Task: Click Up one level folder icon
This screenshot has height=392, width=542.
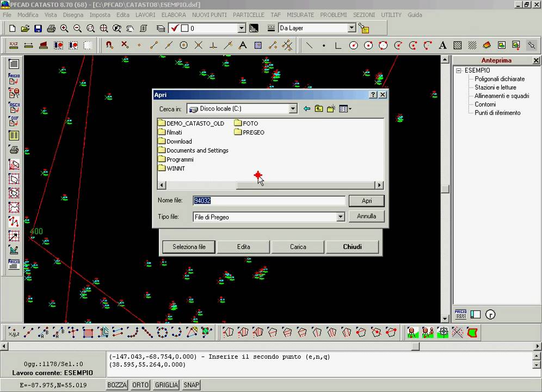Action: click(319, 109)
